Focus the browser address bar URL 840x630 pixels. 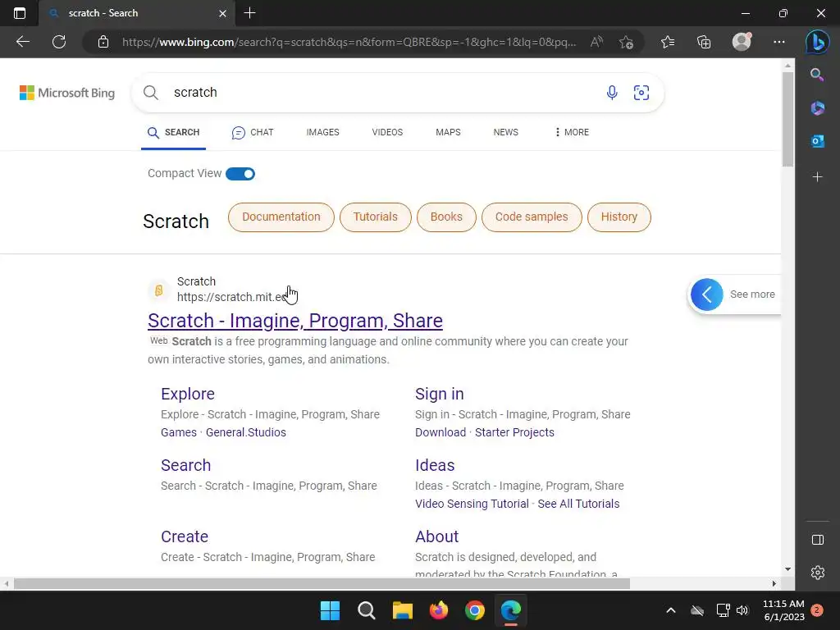pos(349,42)
